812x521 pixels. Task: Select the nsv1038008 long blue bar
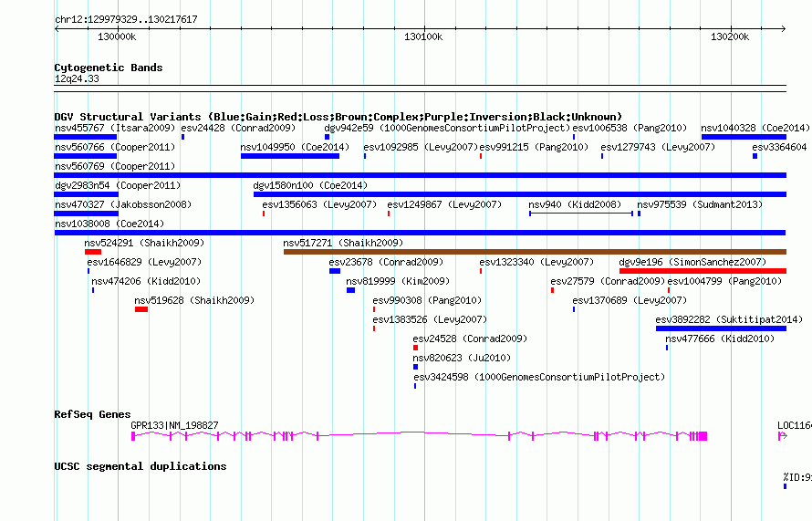pyautogui.click(x=420, y=233)
